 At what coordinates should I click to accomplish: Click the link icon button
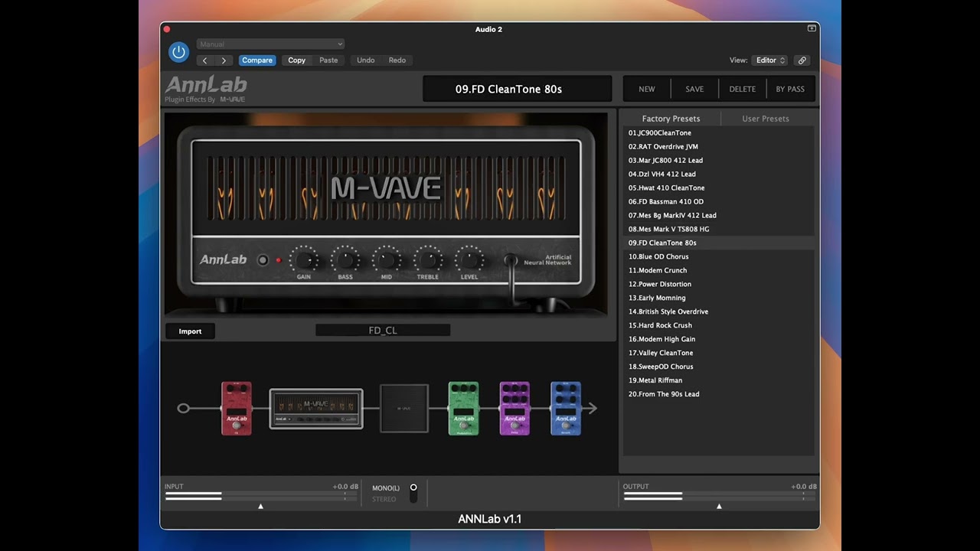coord(802,60)
